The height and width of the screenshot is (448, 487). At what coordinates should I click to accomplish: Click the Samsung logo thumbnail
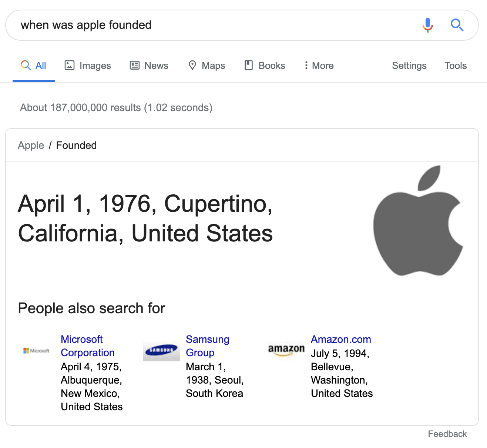pos(161,349)
